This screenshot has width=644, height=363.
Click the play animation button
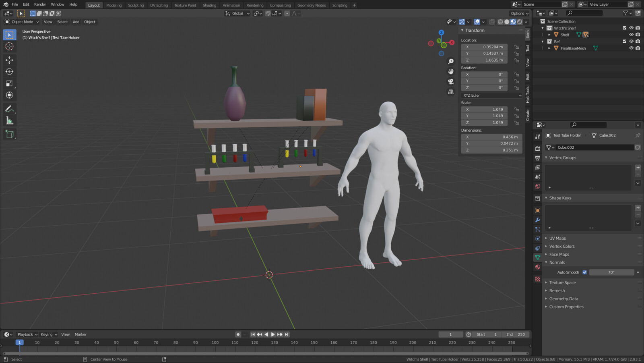[273, 334]
